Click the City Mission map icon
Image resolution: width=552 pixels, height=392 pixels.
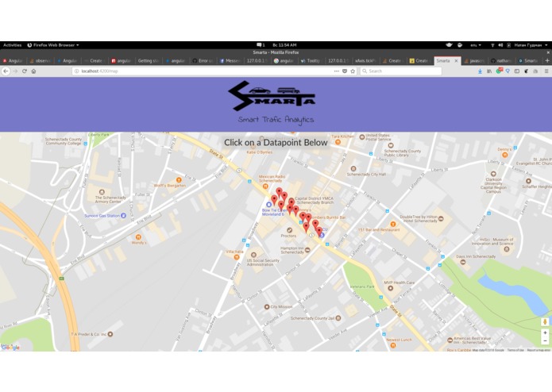[267, 306]
